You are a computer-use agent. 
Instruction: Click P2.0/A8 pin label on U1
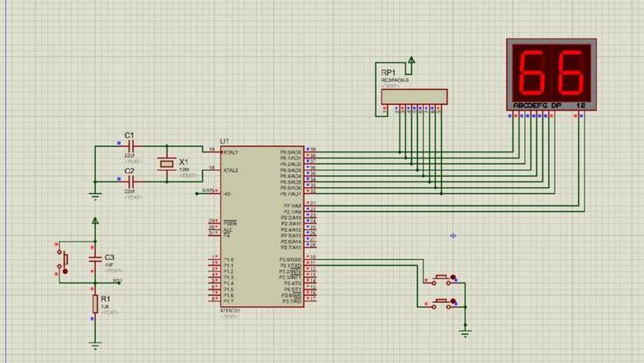pyautogui.click(x=292, y=206)
